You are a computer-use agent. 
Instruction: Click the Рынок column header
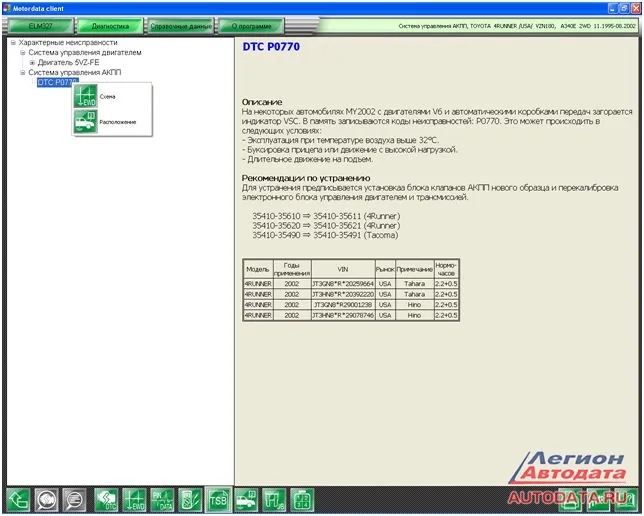385,269
